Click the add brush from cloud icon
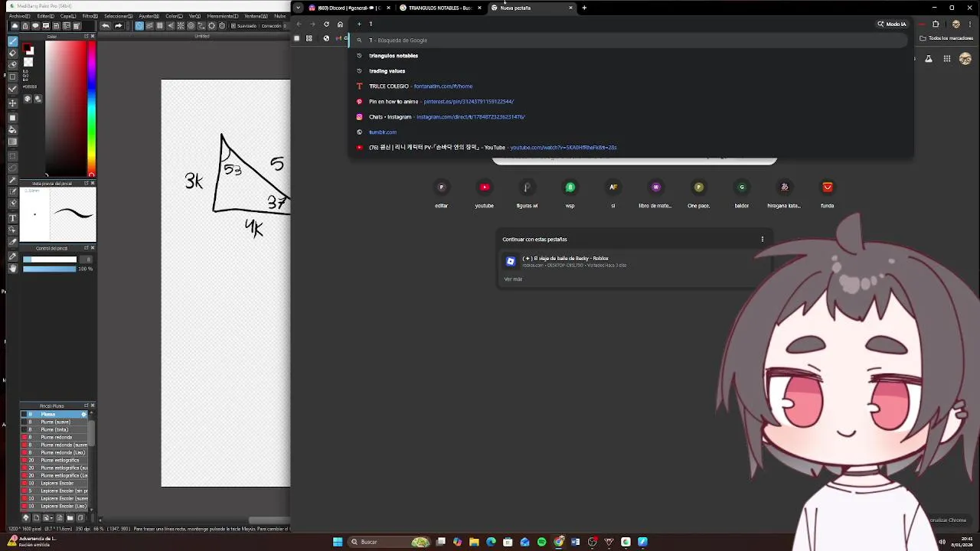Image resolution: width=980 pixels, height=551 pixels. (26, 518)
